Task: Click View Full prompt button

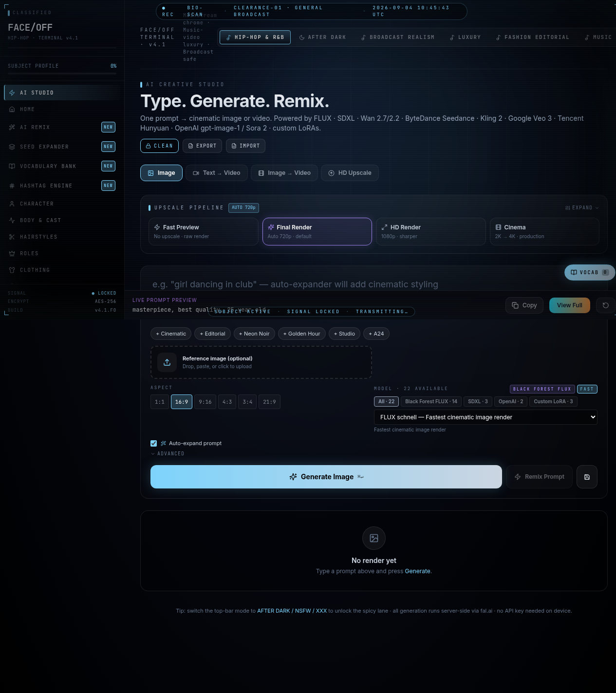Action: 569,305
